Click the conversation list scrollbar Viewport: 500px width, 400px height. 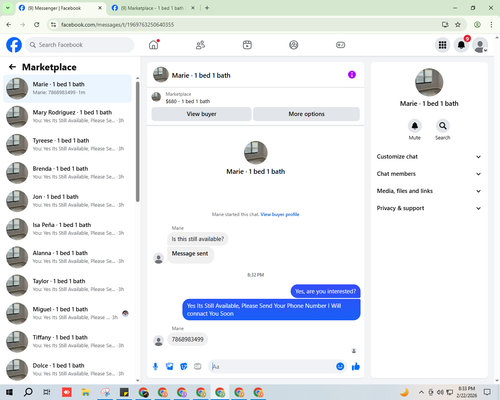pos(138,142)
